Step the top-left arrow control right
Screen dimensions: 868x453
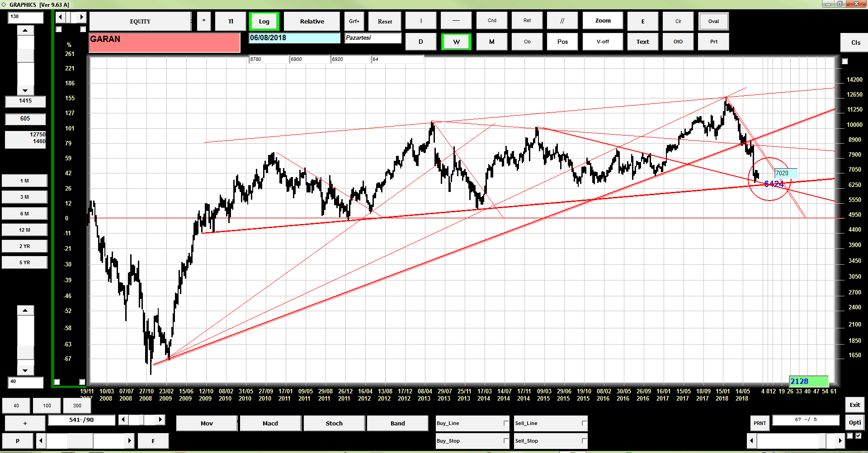[81, 17]
